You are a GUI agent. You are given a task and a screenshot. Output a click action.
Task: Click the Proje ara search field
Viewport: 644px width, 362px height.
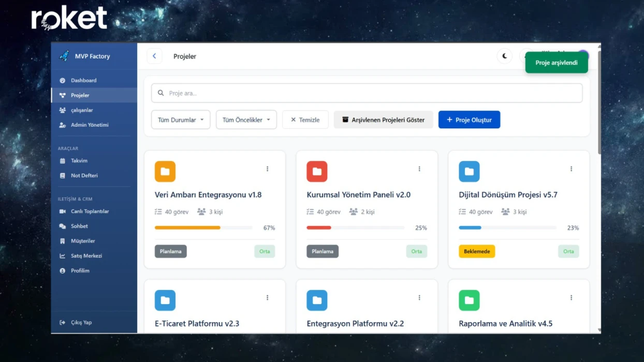(367, 94)
